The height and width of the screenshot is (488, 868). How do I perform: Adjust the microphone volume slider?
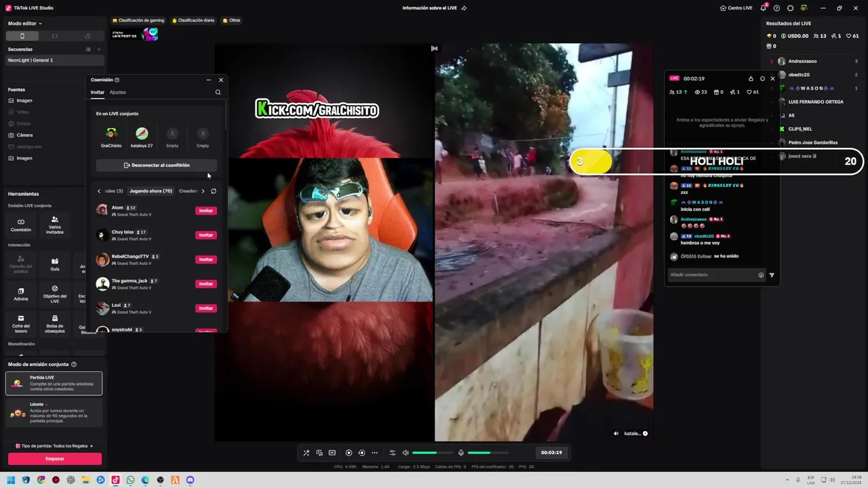pos(488,453)
